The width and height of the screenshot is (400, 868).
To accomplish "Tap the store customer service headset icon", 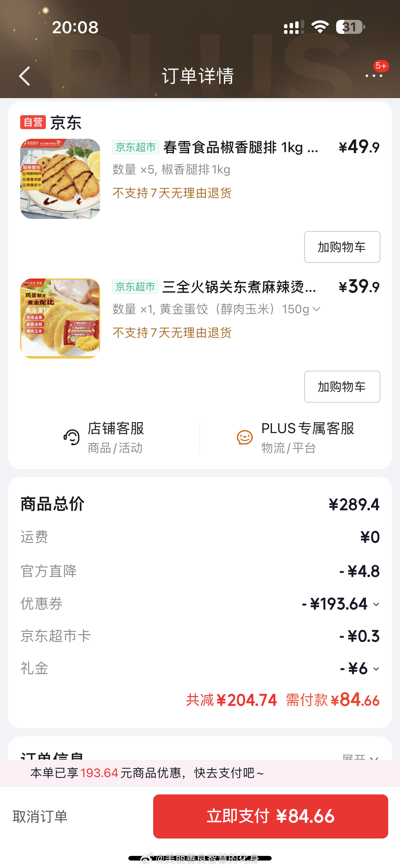I will (x=71, y=437).
